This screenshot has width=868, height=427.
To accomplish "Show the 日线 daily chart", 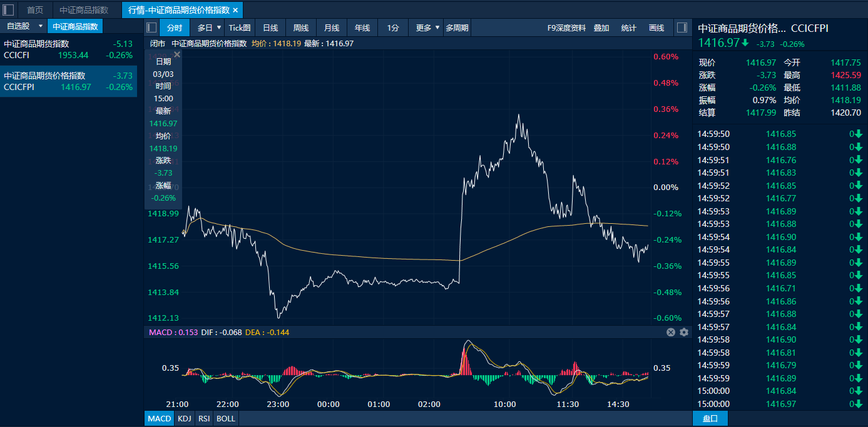I will point(270,28).
